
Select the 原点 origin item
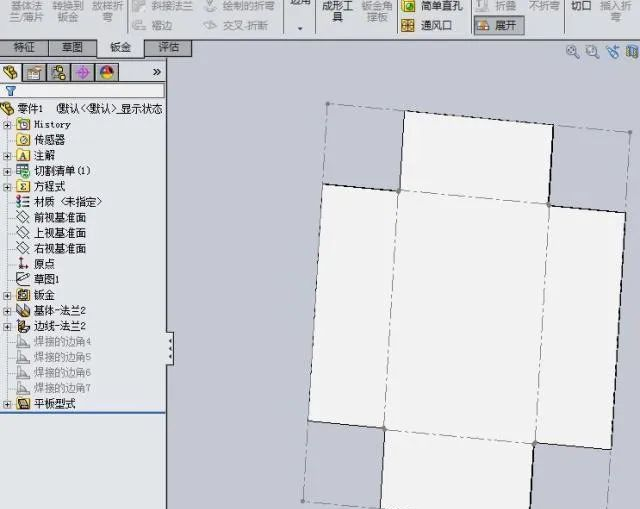point(44,264)
